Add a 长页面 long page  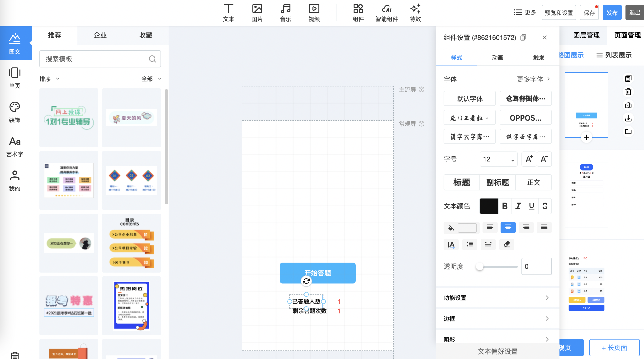[614, 348]
